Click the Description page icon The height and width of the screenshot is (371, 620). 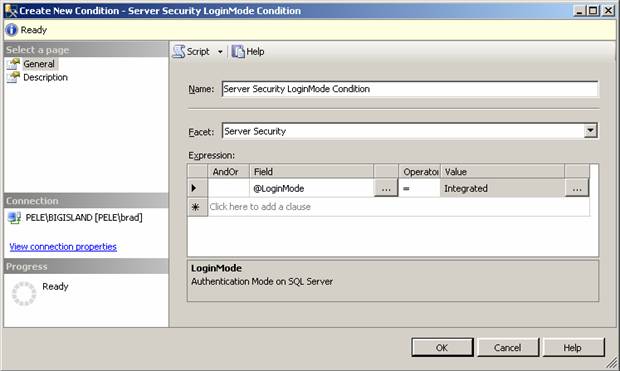[13, 77]
